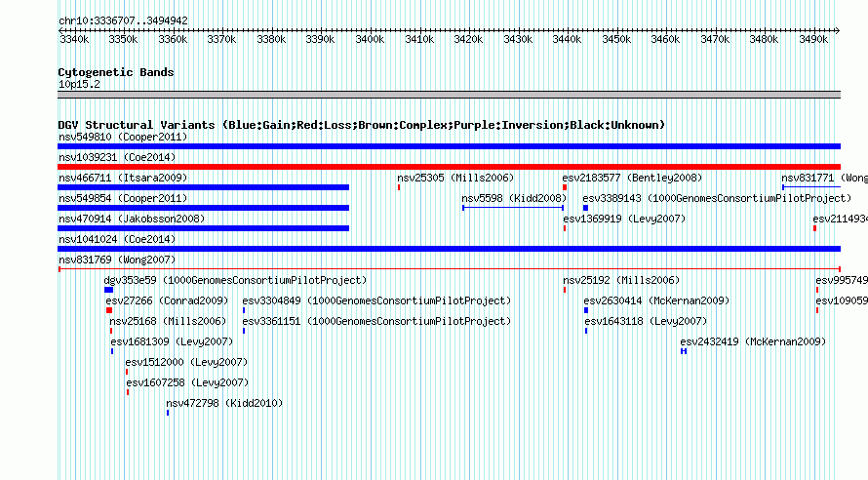Click the esv3304849 variant label
This screenshot has width=868, height=480.
click(376, 300)
